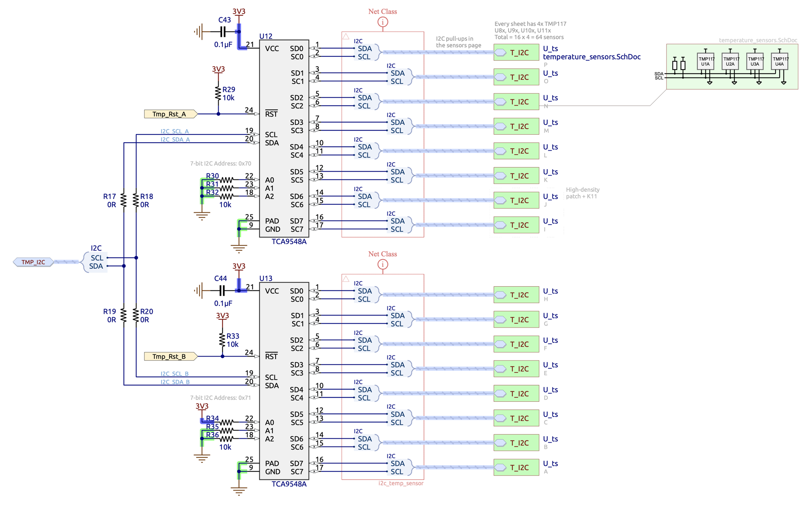Click the temperature_sensors.SchDoc filename under U_ts
Viewport: 812px width, 507px height.
pyautogui.click(x=592, y=57)
